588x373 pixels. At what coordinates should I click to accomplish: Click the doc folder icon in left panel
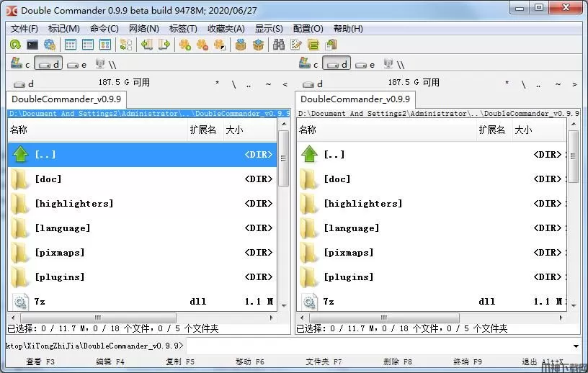19,179
